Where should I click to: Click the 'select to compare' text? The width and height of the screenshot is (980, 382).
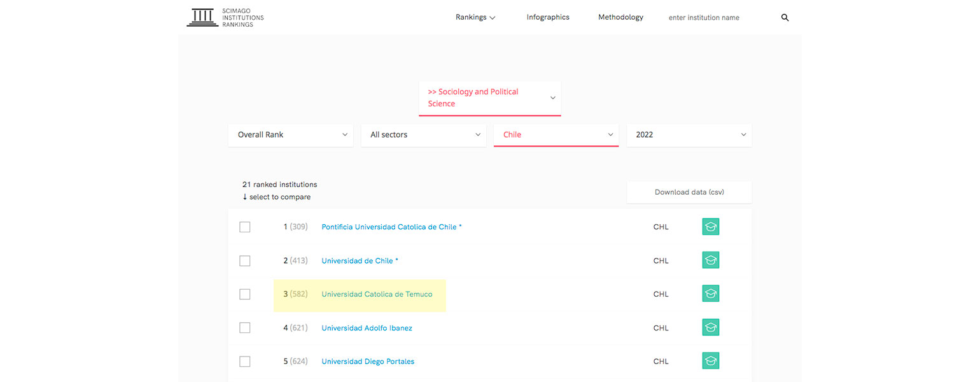(x=277, y=197)
